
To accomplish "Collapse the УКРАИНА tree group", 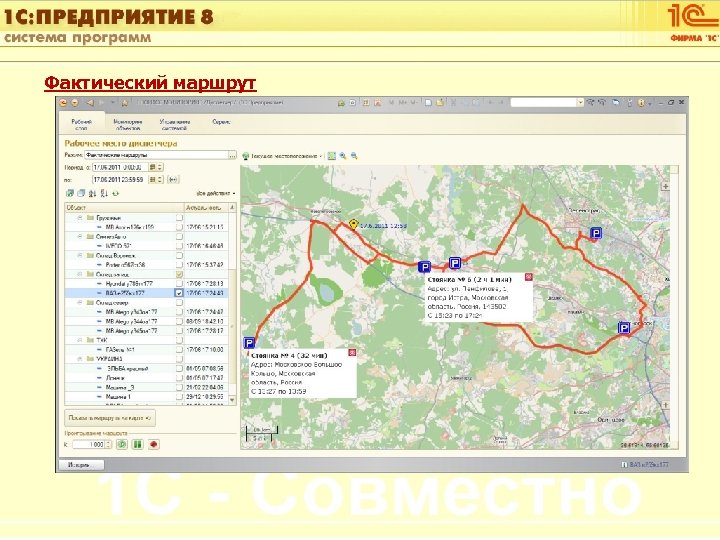I will coord(80,359).
